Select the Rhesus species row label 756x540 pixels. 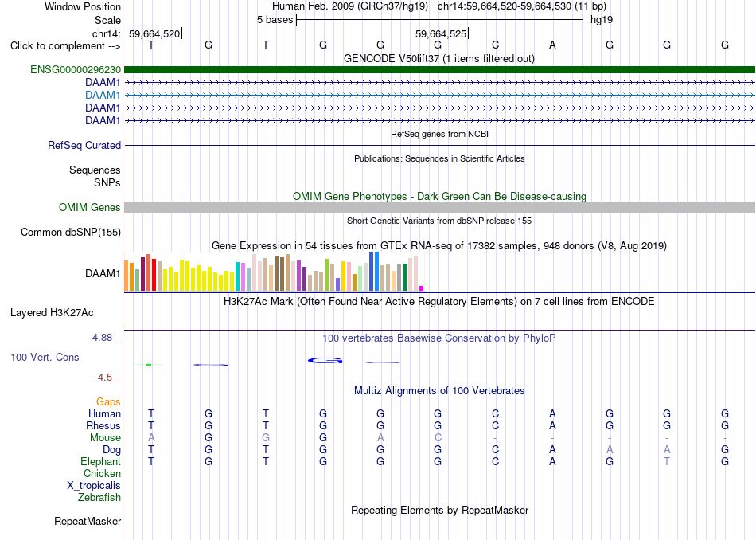click(103, 425)
